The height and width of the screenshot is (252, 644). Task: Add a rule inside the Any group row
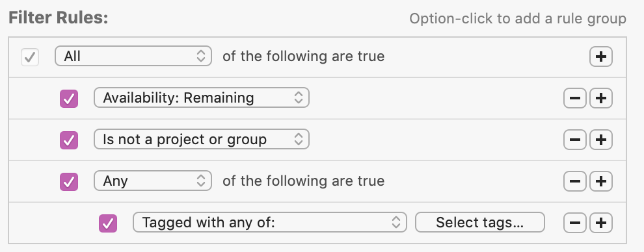(x=601, y=181)
